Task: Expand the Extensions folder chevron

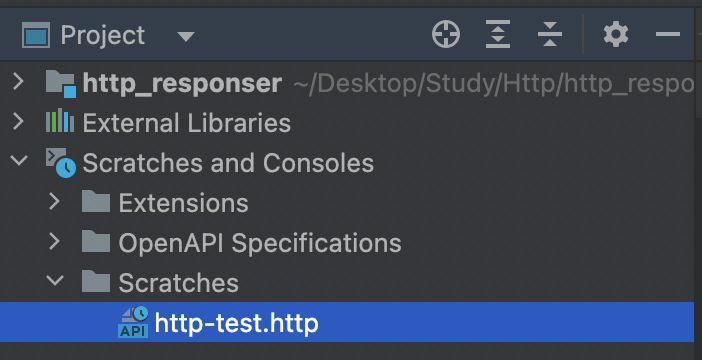Action: tap(54, 201)
